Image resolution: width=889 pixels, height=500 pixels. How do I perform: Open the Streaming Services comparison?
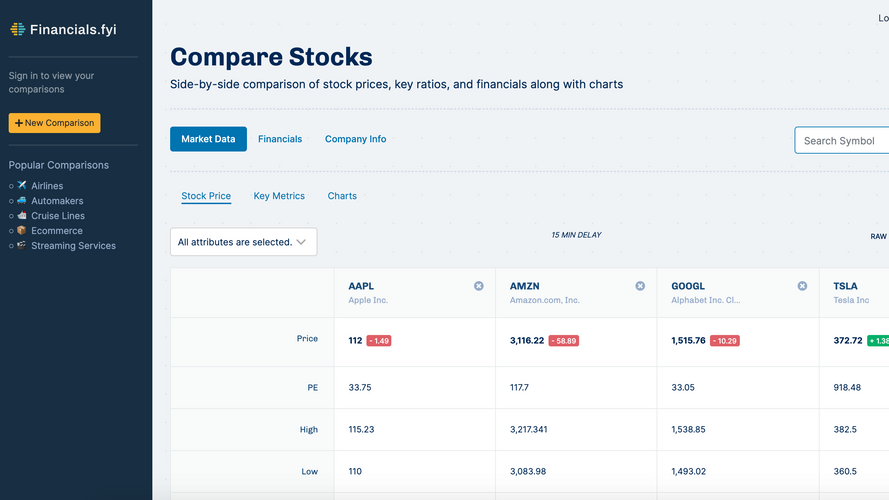click(73, 246)
